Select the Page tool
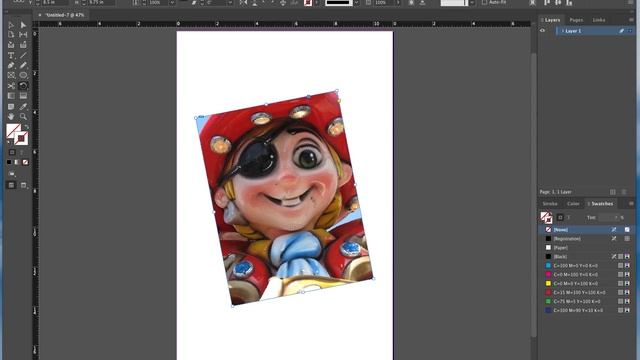 [x=11, y=35]
